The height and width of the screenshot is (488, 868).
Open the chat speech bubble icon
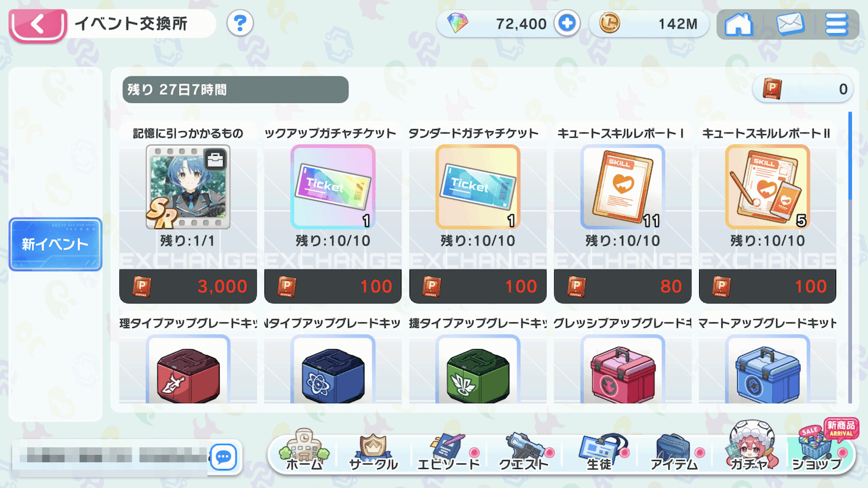point(222,457)
